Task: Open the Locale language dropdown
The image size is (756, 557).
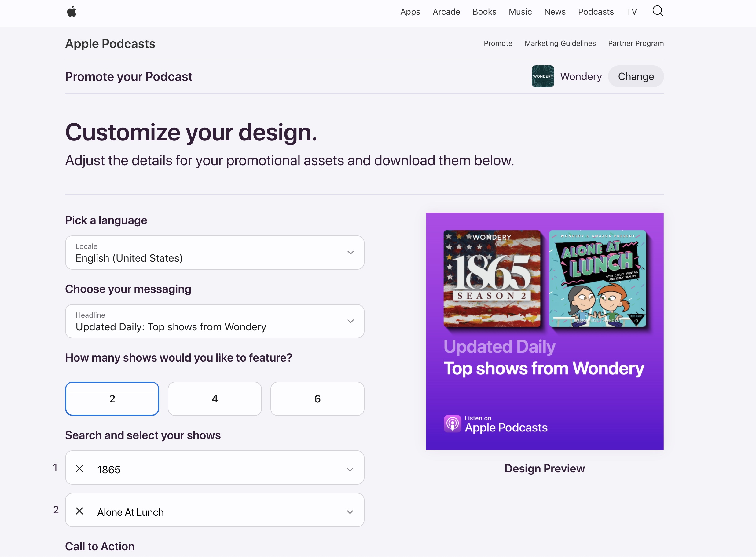Action: pyautogui.click(x=215, y=253)
